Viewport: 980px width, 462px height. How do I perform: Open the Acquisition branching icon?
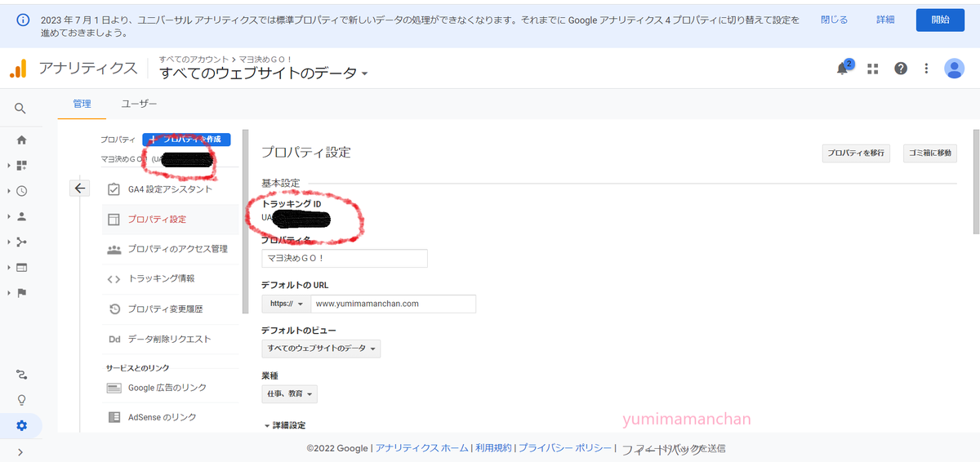[x=21, y=242]
